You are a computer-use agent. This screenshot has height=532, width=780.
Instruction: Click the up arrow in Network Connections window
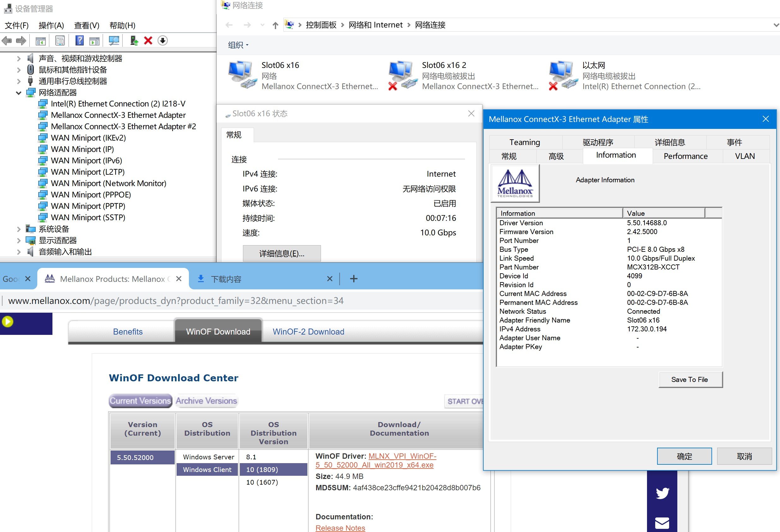pyautogui.click(x=275, y=25)
